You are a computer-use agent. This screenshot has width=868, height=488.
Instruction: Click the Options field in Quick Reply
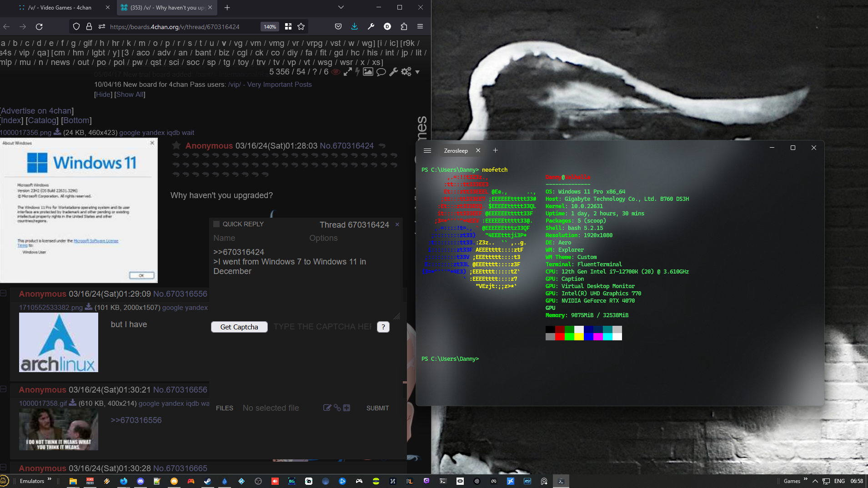(355, 238)
